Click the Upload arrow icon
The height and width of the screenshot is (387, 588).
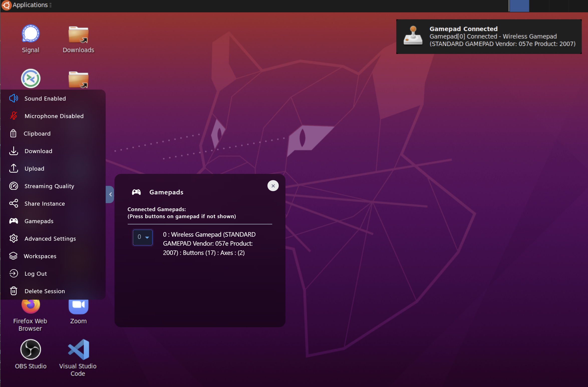14,168
